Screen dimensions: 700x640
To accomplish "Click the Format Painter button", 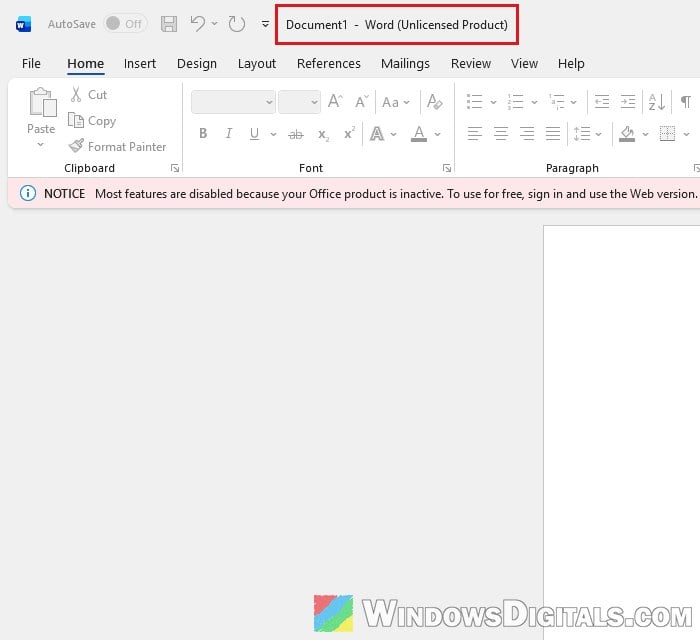I will [x=117, y=146].
